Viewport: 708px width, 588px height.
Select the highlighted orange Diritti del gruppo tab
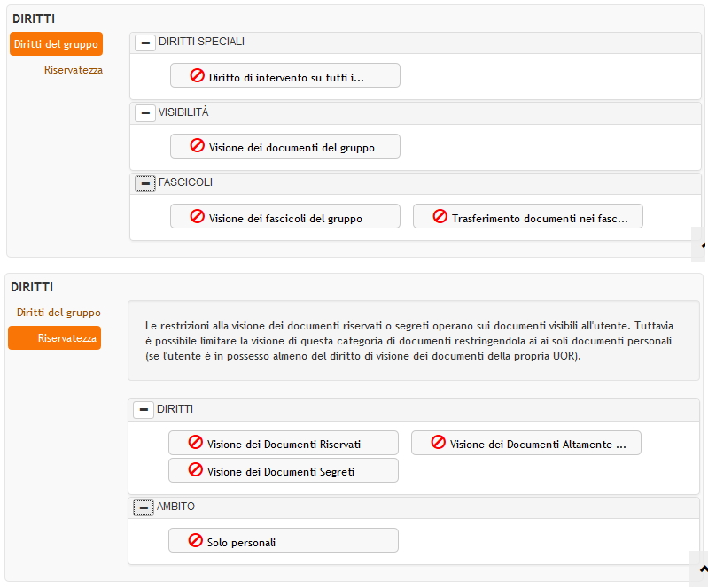(57, 44)
